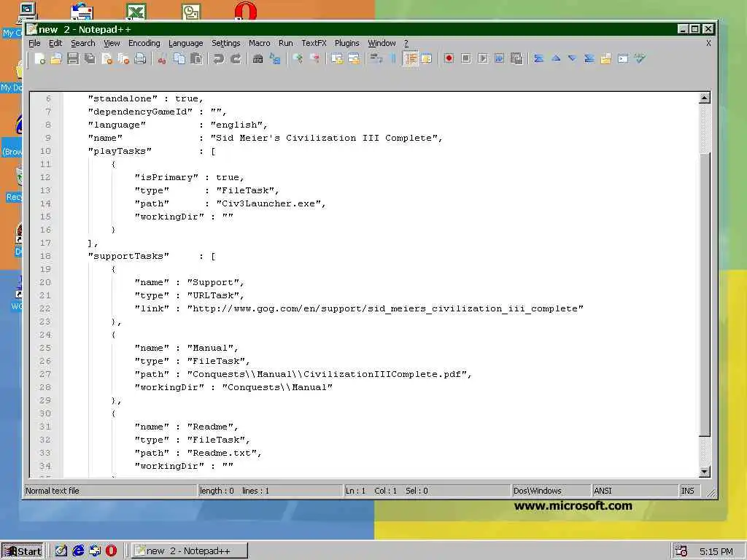Toggle Show All Characters button
747x560 pixels.
pyautogui.click(x=393, y=58)
